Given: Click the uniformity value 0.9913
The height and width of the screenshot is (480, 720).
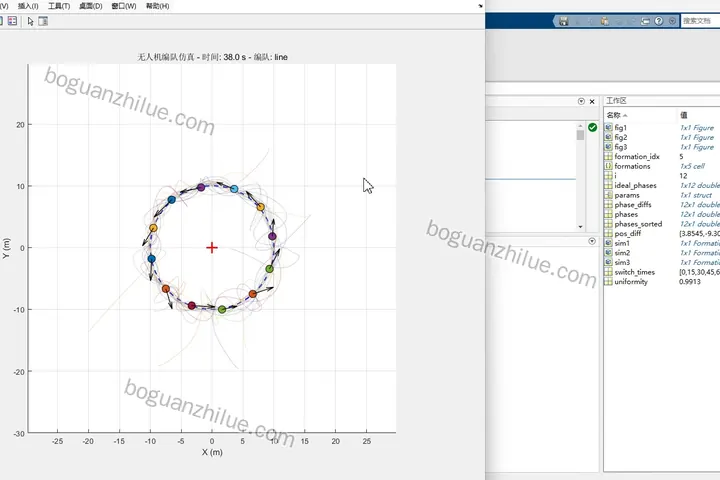Looking at the screenshot, I should click(x=690, y=282).
